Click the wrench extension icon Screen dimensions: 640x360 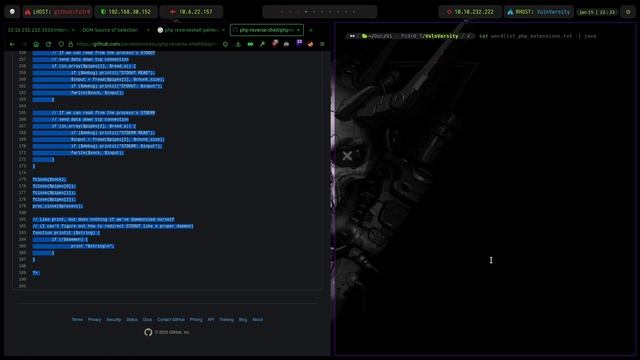pyautogui.click(x=262, y=44)
